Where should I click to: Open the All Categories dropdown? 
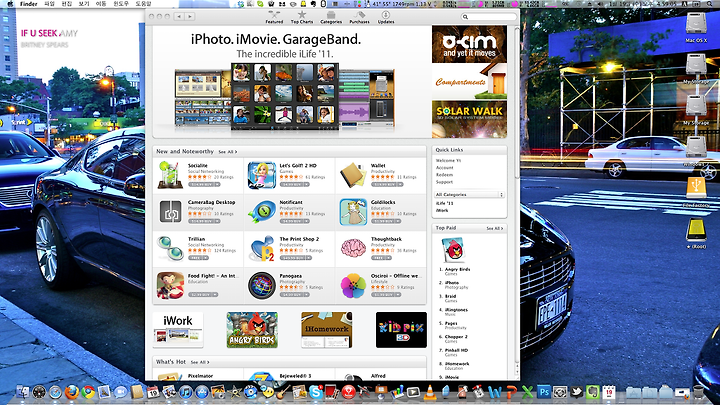[x=469, y=195]
